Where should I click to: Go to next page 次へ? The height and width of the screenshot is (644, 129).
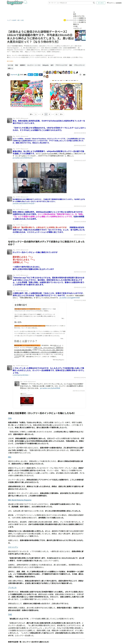click(61, 114)
